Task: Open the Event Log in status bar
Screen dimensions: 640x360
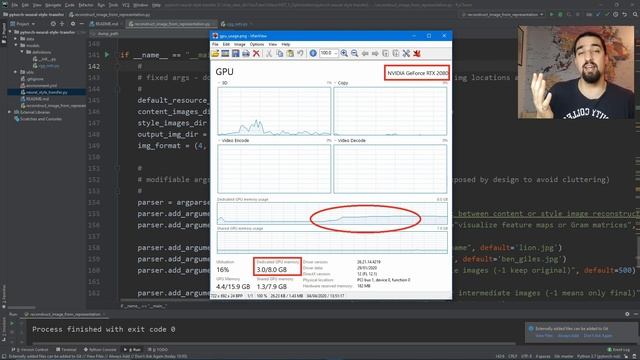Action: point(619,349)
